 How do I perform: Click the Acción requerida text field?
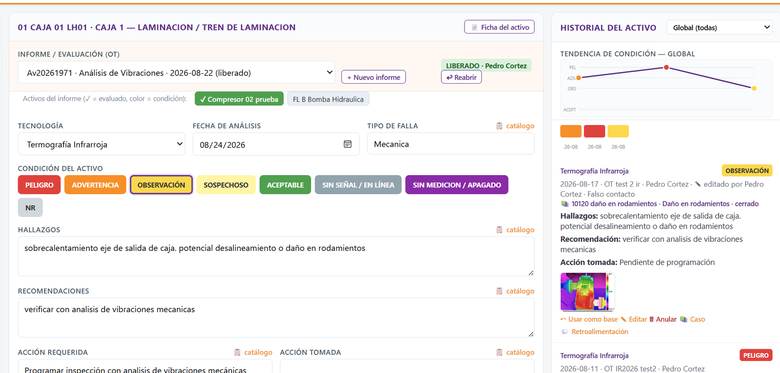point(145,367)
